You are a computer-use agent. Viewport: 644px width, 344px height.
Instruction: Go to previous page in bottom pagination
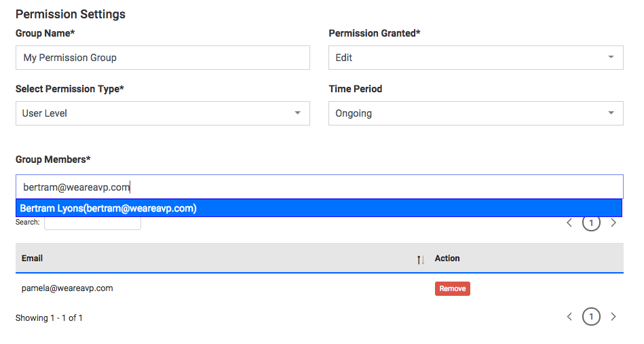[569, 316]
